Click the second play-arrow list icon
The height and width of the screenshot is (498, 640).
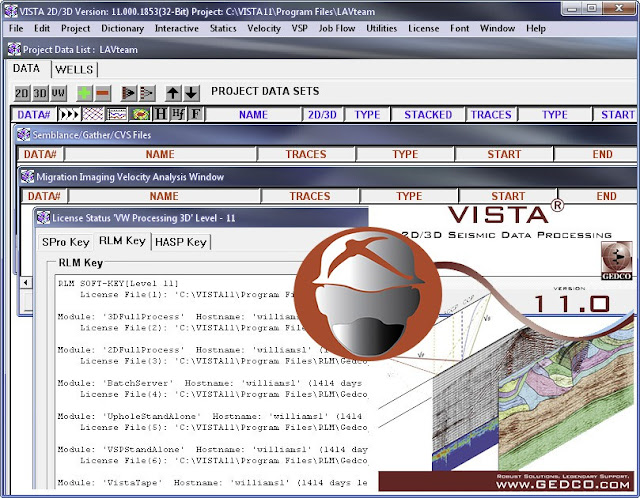coord(147,93)
